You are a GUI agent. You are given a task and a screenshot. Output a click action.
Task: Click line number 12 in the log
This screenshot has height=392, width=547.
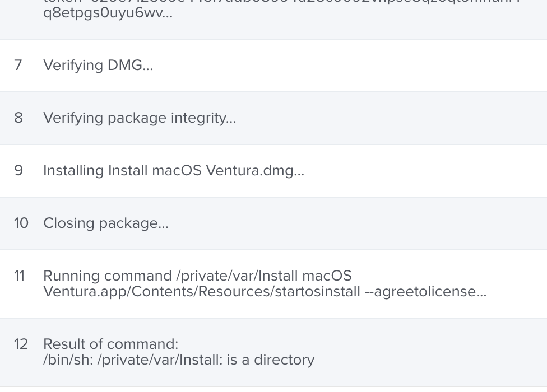pyautogui.click(x=21, y=344)
